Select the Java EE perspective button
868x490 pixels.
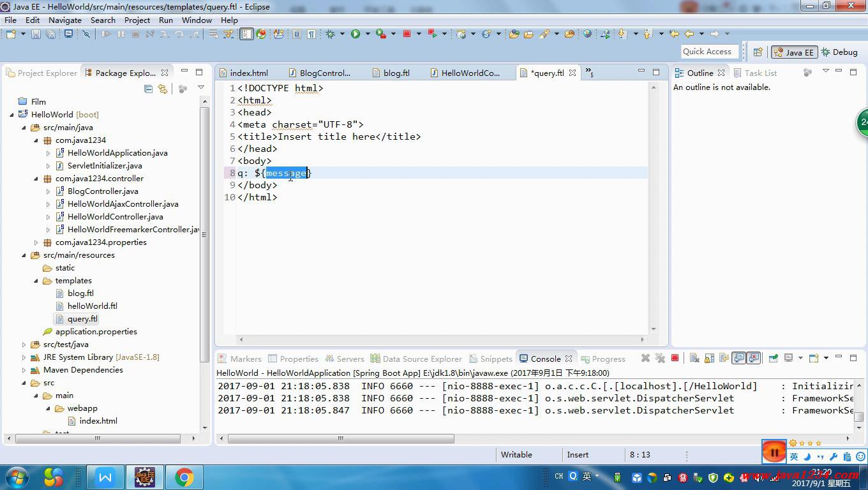[x=794, y=52]
